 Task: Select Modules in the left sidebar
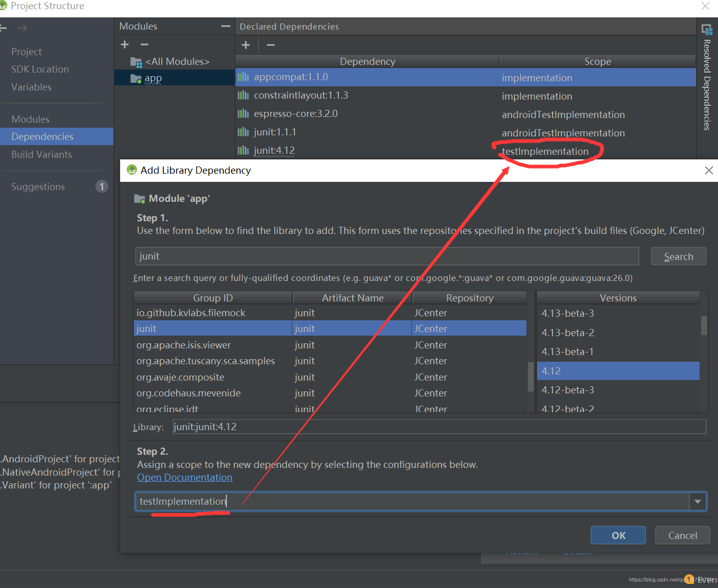pyautogui.click(x=30, y=119)
